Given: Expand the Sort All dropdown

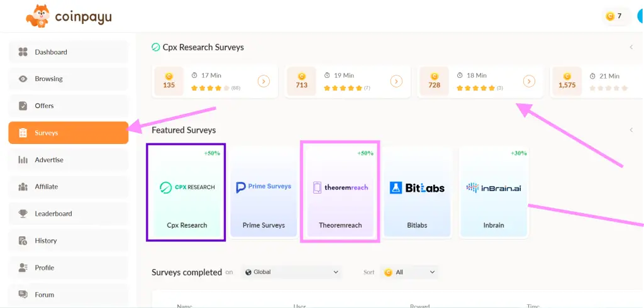Looking at the screenshot, I should [409, 272].
